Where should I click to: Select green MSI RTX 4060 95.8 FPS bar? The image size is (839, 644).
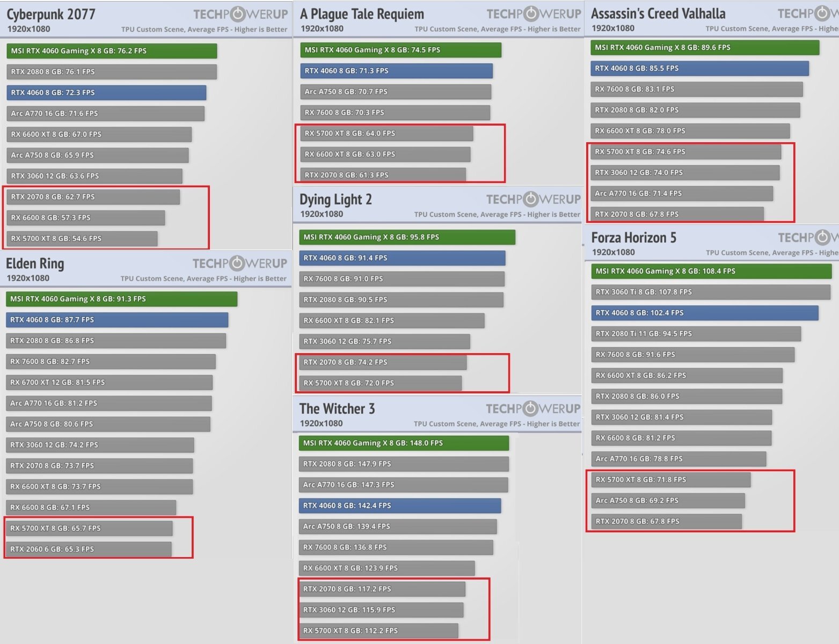[407, 237]
